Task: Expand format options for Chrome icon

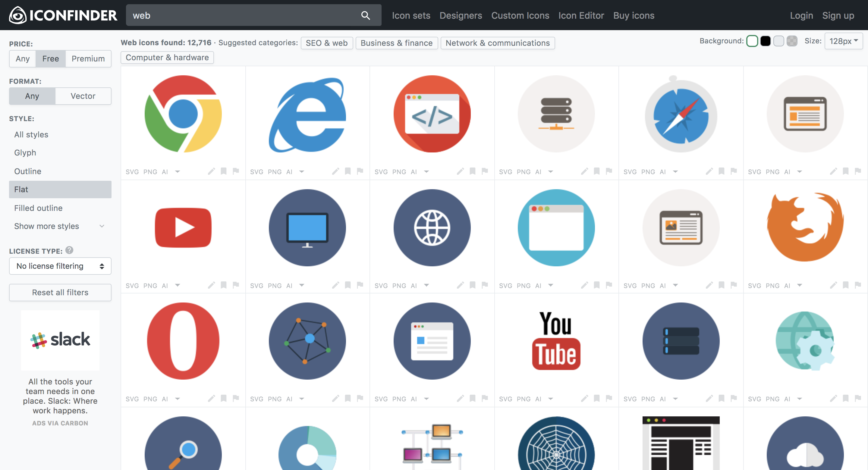Action: 178,171
